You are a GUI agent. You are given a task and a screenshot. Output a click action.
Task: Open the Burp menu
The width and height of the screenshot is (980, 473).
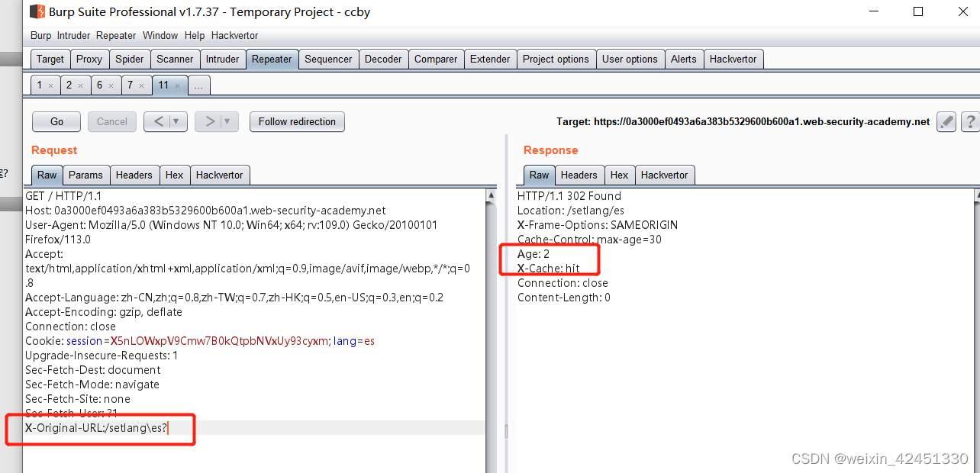[41, 35]
